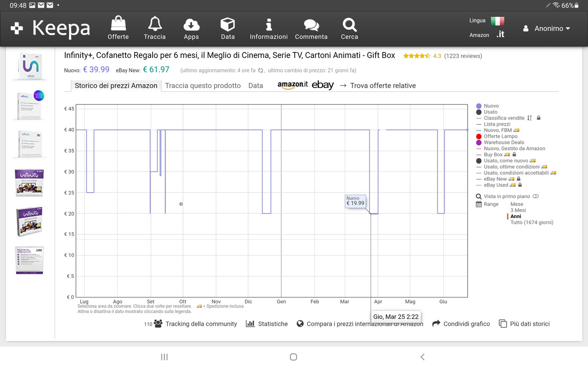Click Condividi grafico
The image size is (588, 368).
[461, 324]
